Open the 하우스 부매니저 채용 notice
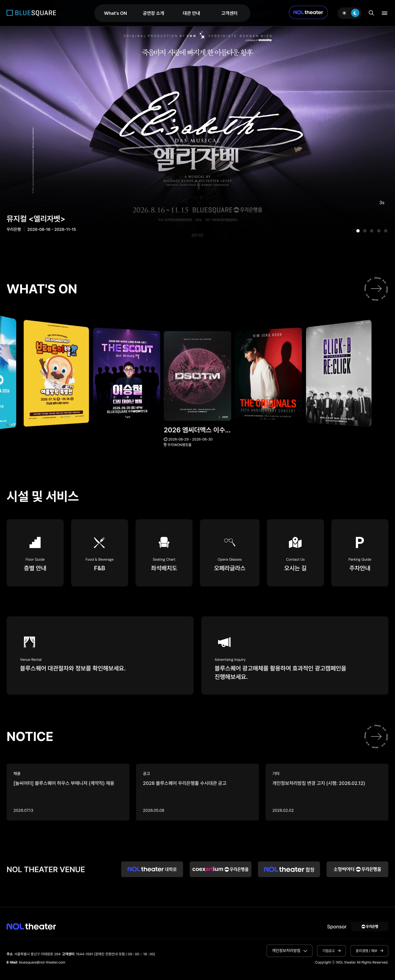Screen dimensions: 395x980 pyautogui.click(x=68, y=792)
